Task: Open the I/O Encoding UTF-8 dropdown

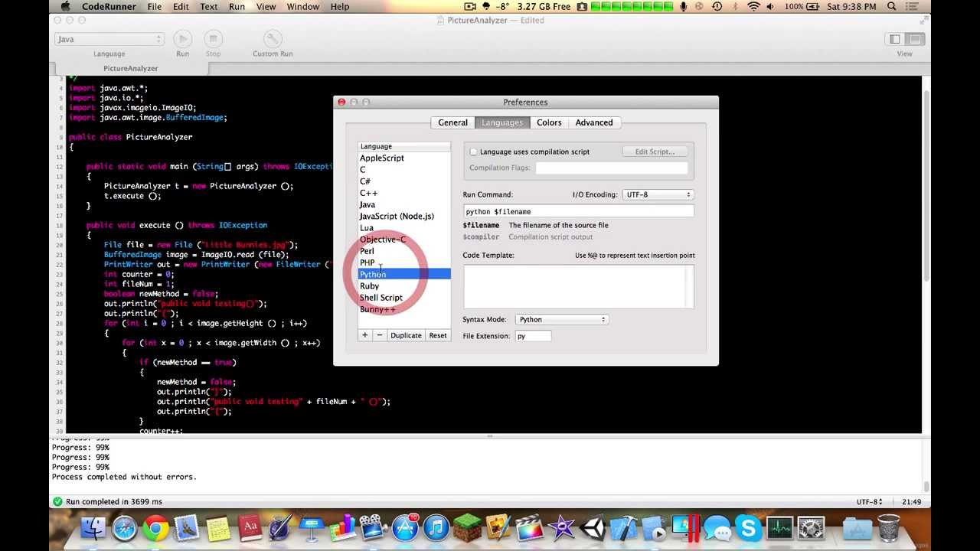Action: (x=658, y=194)
